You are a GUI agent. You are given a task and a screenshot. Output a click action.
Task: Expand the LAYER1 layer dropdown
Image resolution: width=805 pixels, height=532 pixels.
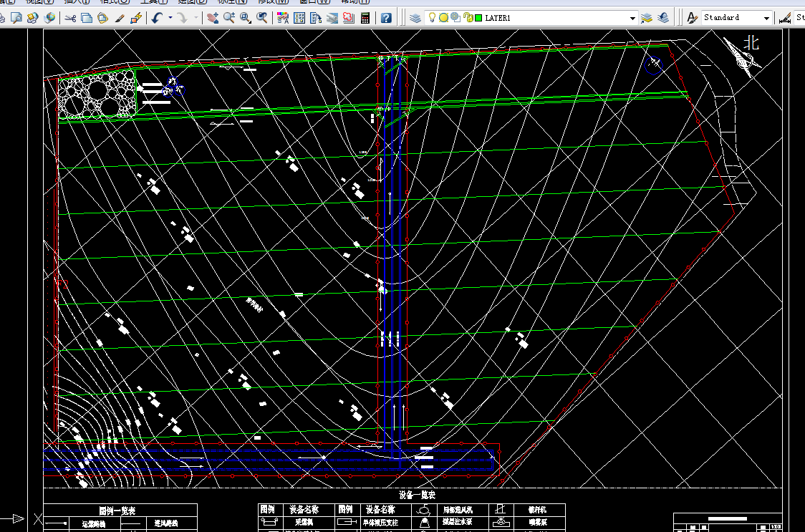632,18
